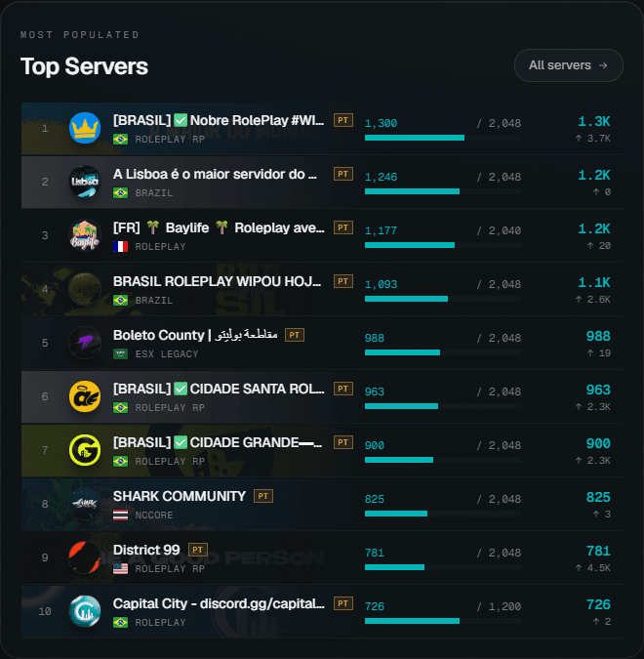Click the France flag under Baylife
The width and height of the screenshot is (644, 659).
(x=121, y=247)
